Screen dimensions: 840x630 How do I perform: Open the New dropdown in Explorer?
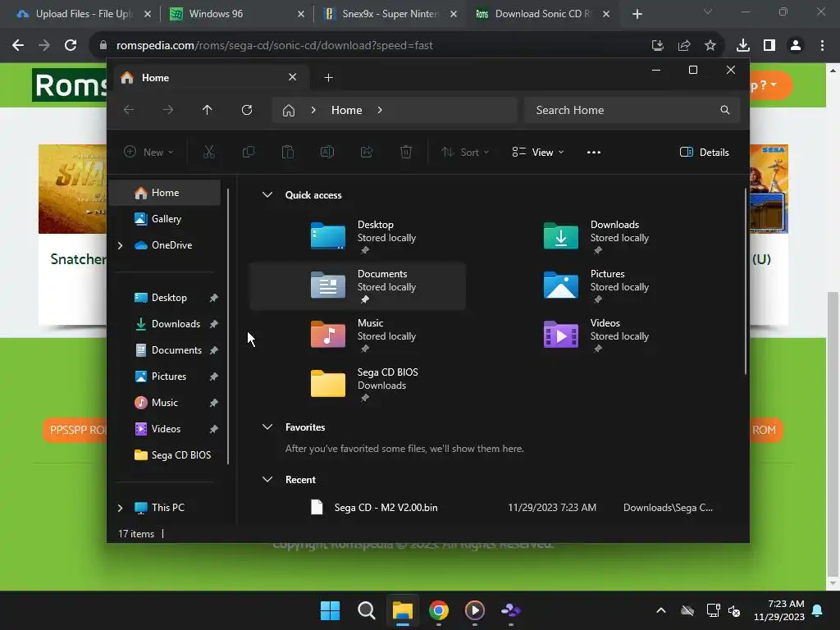coord(148,152)
